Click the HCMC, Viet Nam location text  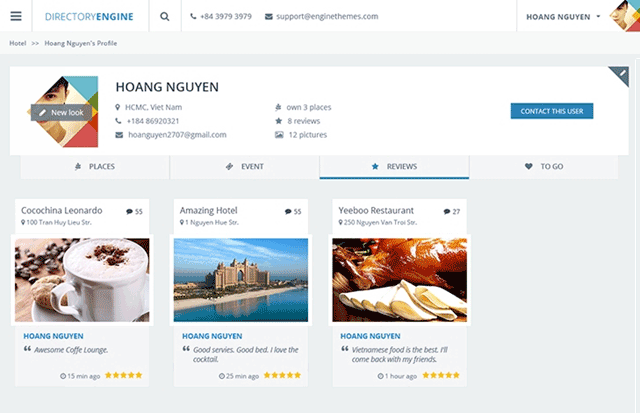(x=153, y=107)
